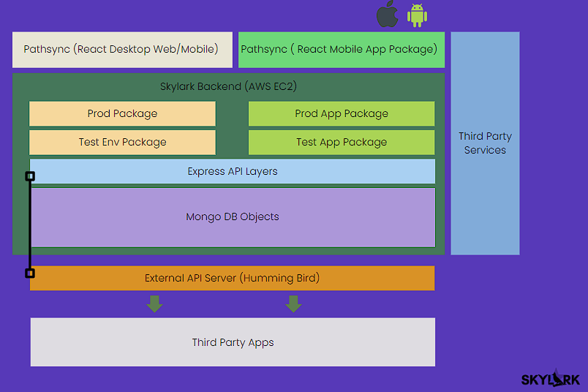The width and height of the screenshot is (588, 392).
Task: Select the top connector handle at Express API
Action: tap(30, 176)
